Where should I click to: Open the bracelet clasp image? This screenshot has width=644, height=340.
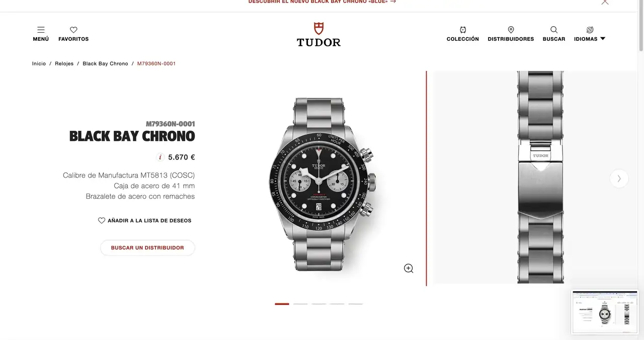point(540,177)
